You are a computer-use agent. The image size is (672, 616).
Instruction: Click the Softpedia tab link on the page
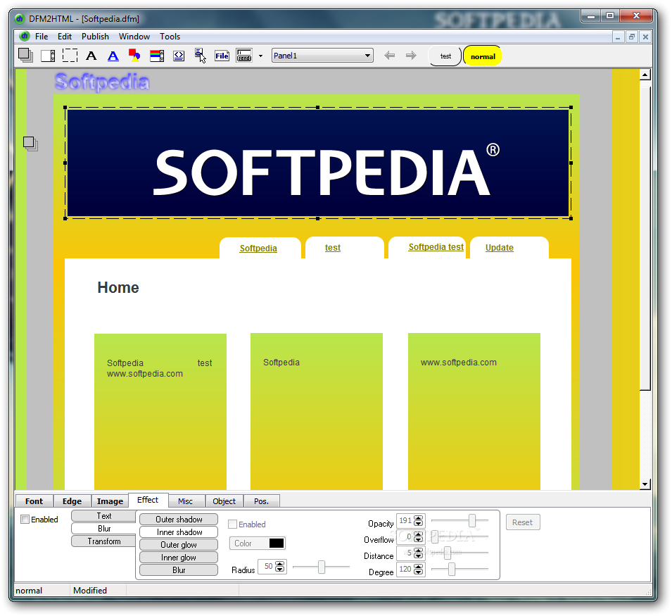(258, 249)
